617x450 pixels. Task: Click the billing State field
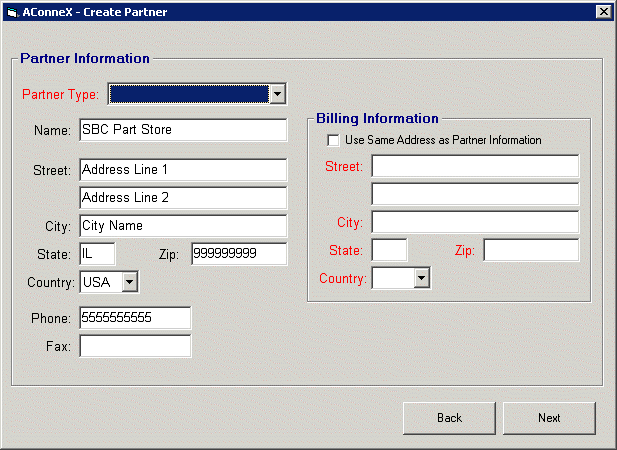389,250
